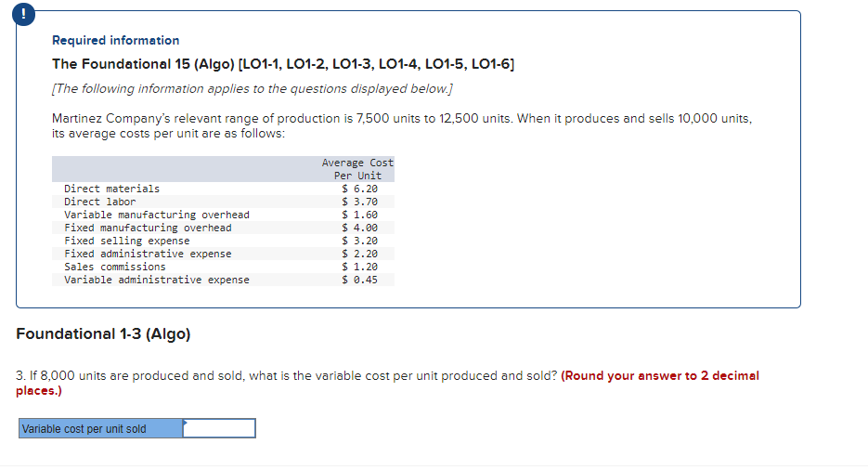Viewport: 868px width, 470px height.
Task: Click the $ 2.20 fixed administrative value
Action: [360, 254]
